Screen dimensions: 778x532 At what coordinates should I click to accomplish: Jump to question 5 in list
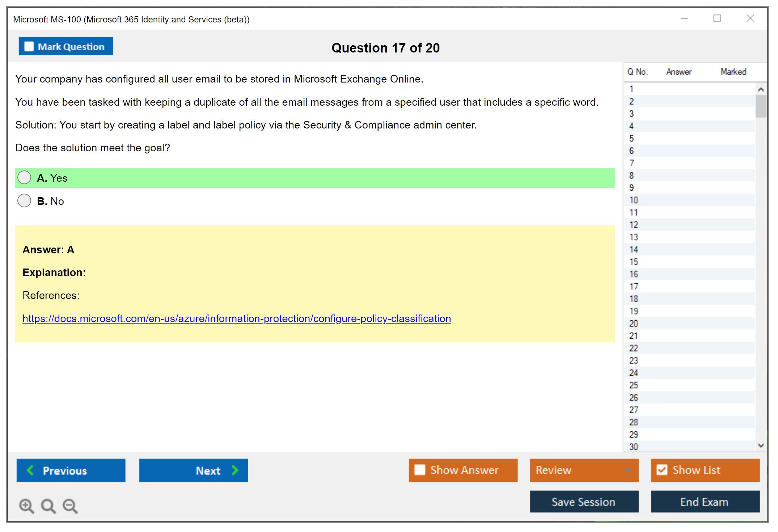coord(631,138)
